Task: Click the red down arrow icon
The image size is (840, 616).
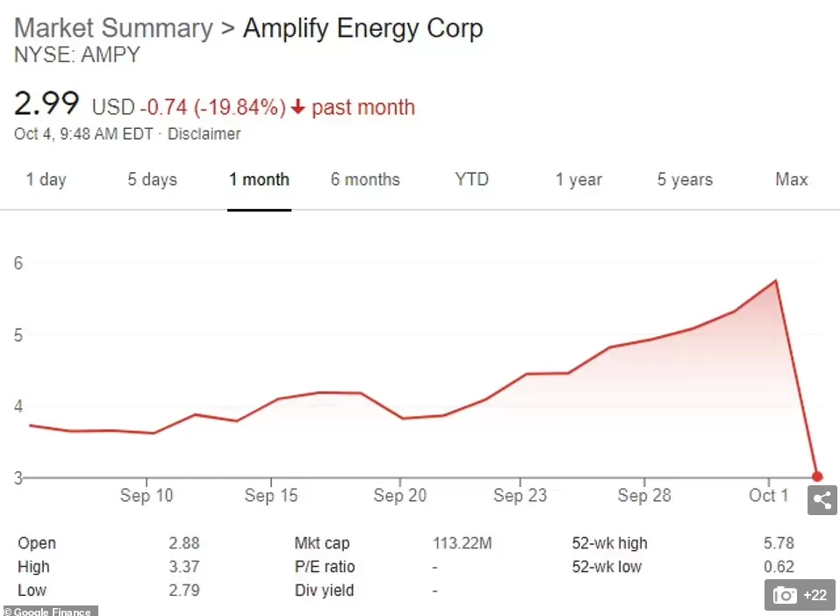Action: click(x=298, y=107)
